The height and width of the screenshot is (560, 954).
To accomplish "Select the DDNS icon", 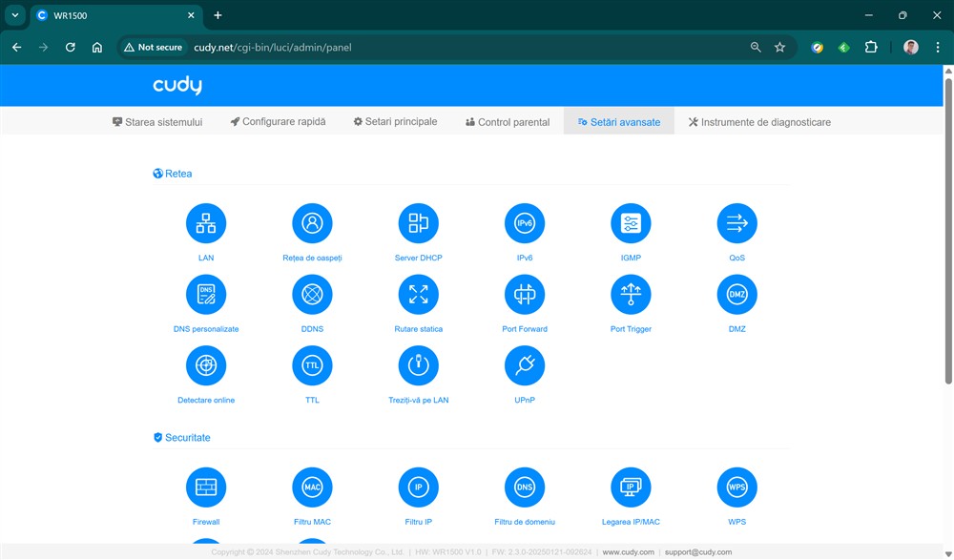I will pyautogui.click(x=312, y=295).
